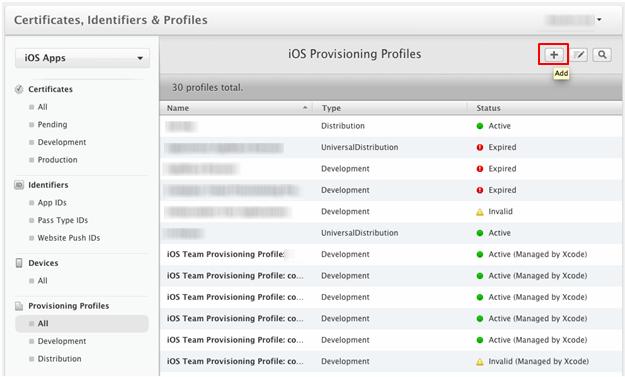Select All under Devices
Image resolution: width=625 pixels, height=377 pixels.
42,281
